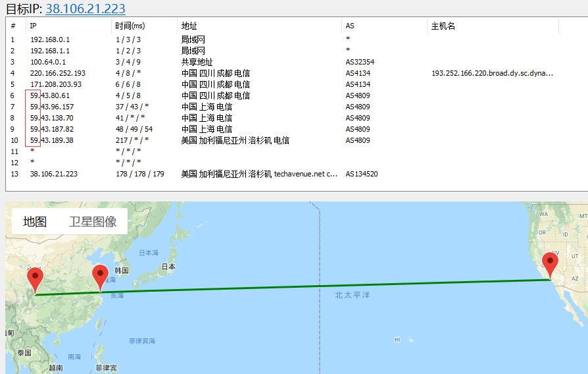Screen dimensions: 588x374
Task: Click the 日本海 label on the map
Action: 149,253
